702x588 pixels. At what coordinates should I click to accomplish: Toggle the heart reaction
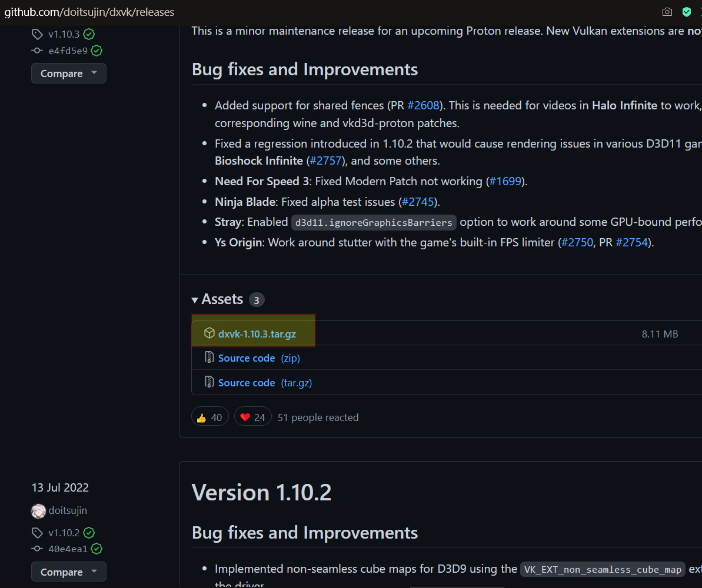[252, 417]
